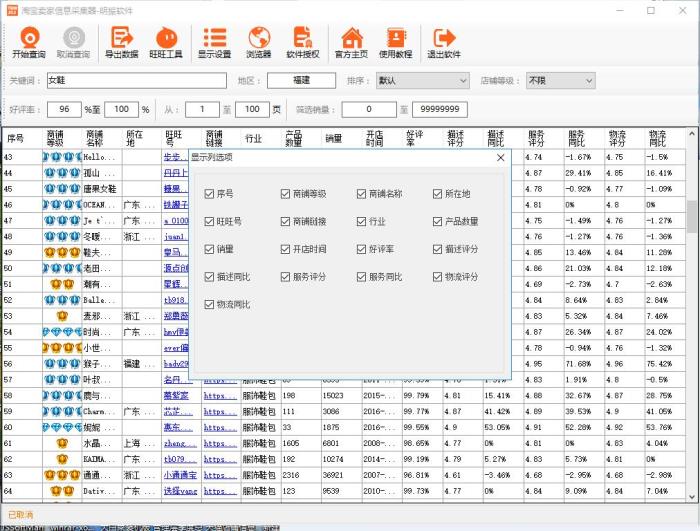Open the 小通通宝 旺旺 link in row 63

click(x=180, y=475)
